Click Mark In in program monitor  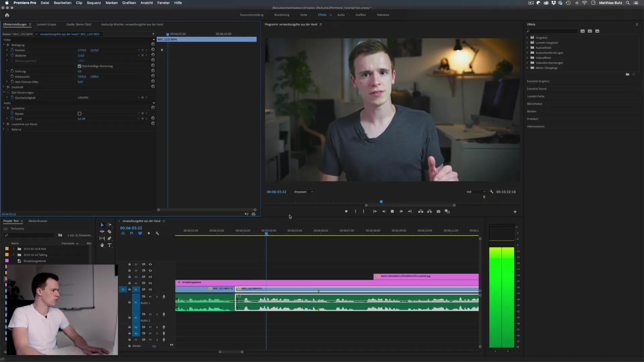356,212
